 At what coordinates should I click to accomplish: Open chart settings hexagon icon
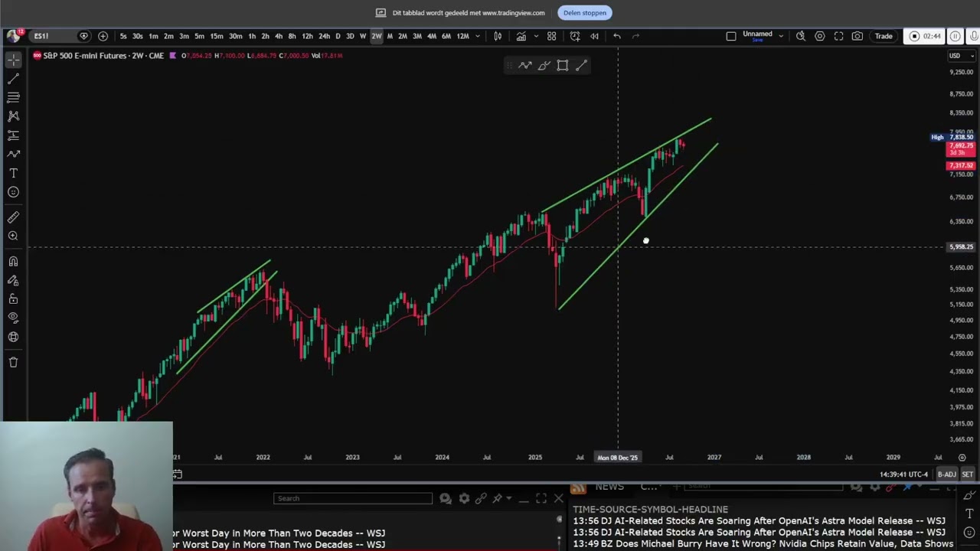[819, 36]
